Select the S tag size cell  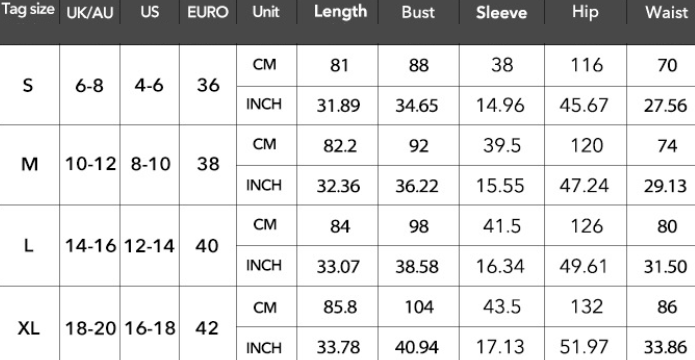[27, 85]
